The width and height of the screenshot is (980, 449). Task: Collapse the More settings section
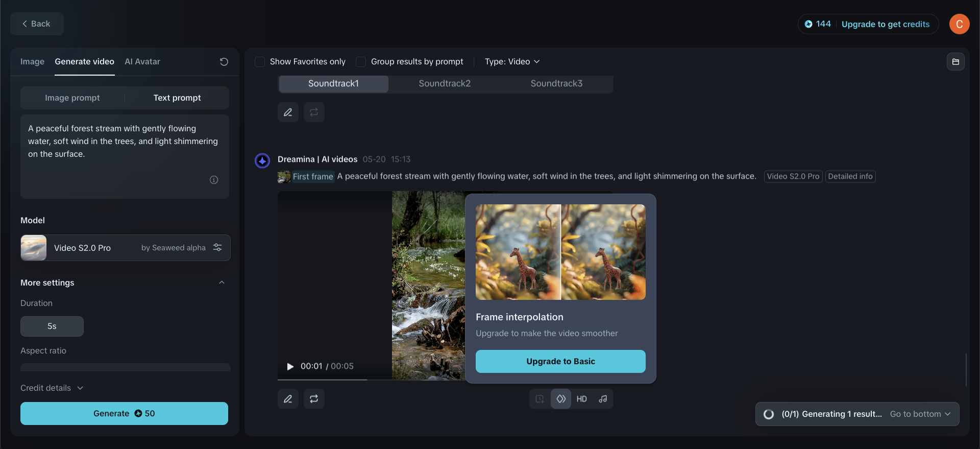222,282
